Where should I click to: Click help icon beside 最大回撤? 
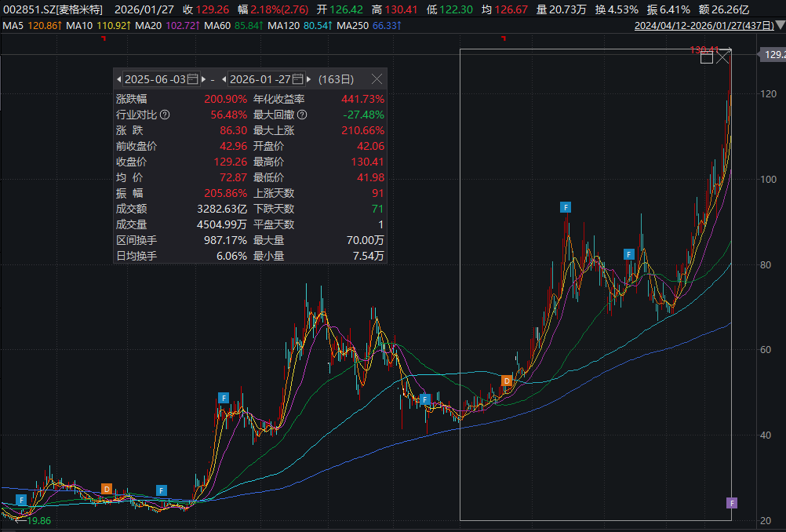[x=302, y=115]
